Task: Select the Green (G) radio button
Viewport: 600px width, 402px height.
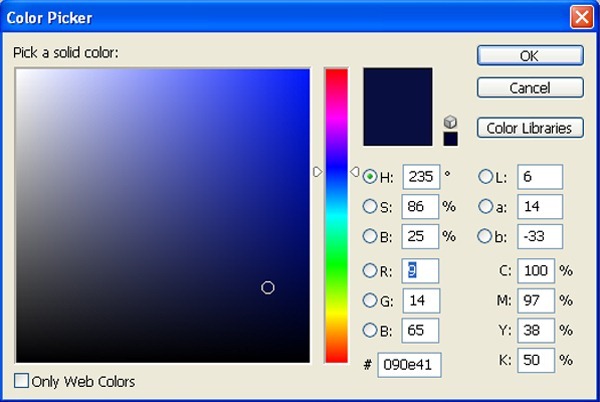Action: coord(370,301)
